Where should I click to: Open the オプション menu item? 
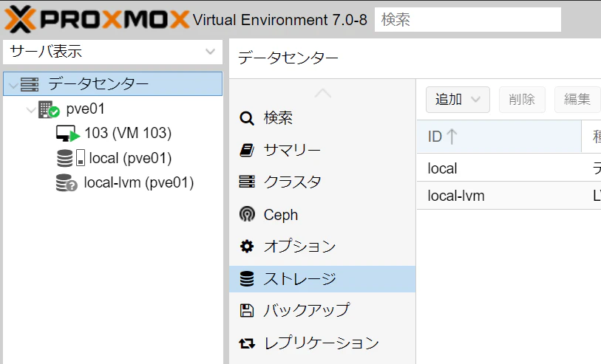click(x=322, y=246)
